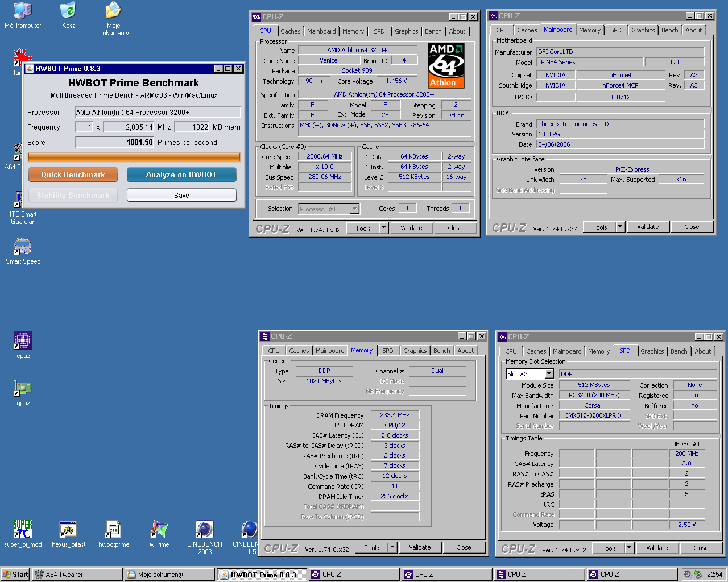Click the Part Number CMX512-3200XLPRO
The width and height of the screenshot is (728, 582).
(594, 415)
